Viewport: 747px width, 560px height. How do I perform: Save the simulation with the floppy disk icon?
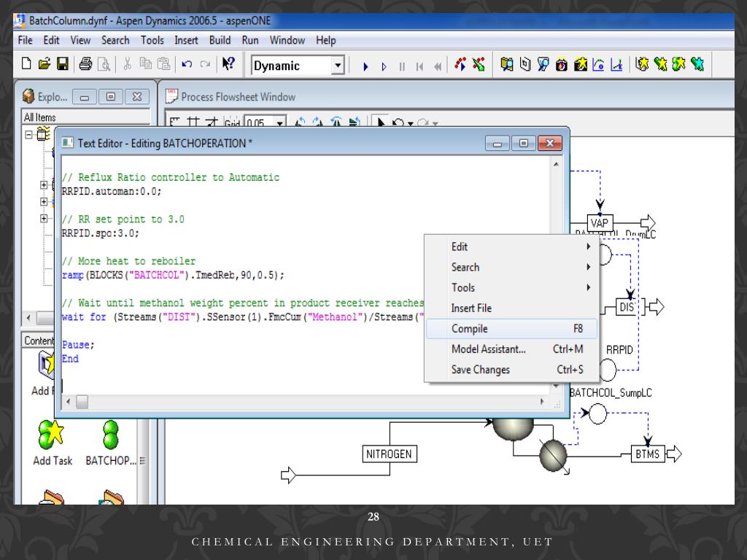click(x=63, y=64)
